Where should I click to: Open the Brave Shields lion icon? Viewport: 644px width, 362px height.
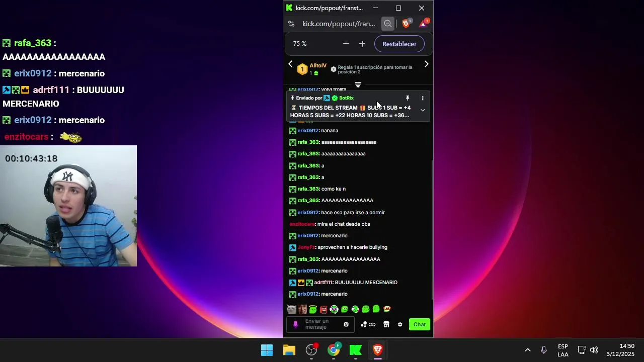(x=406, y=24)
